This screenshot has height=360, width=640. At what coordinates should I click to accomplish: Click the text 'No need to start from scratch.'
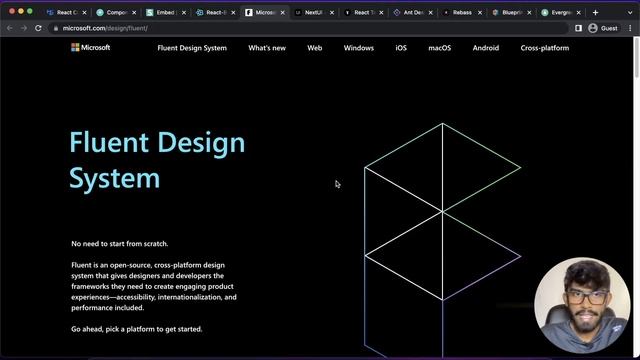pyautogui.click(x=120, y=244)
